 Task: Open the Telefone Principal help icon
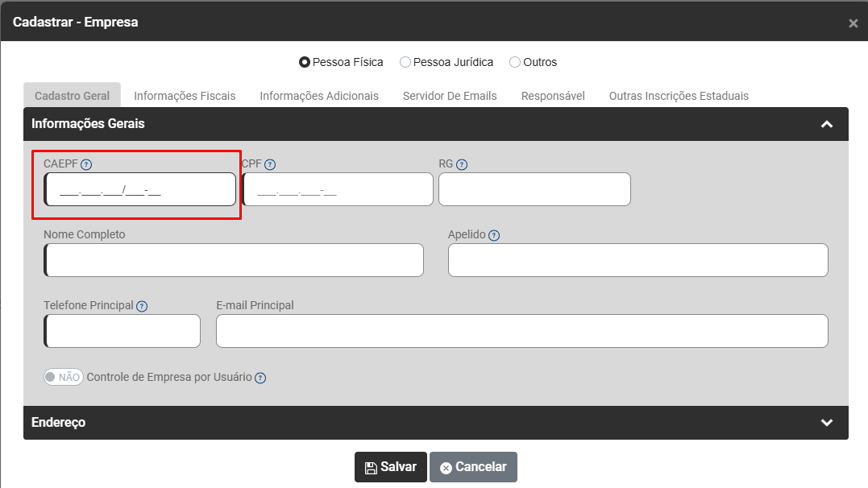tap(142, 306)
